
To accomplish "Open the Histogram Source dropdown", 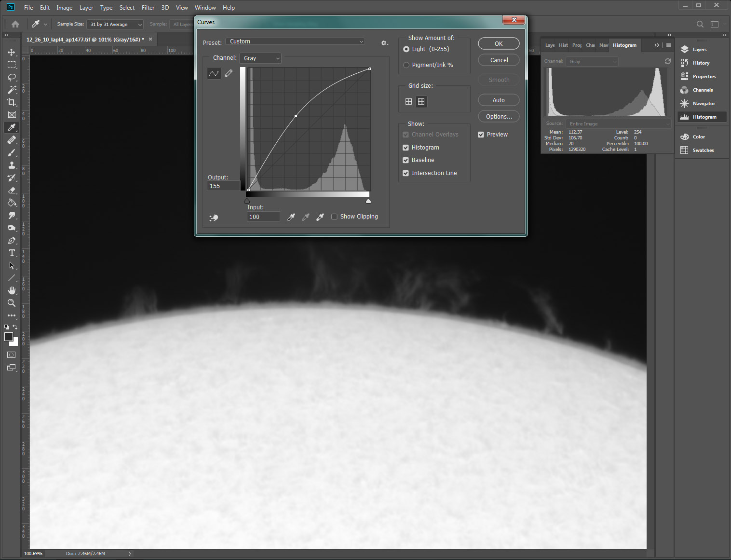I will tap(619, 123).
